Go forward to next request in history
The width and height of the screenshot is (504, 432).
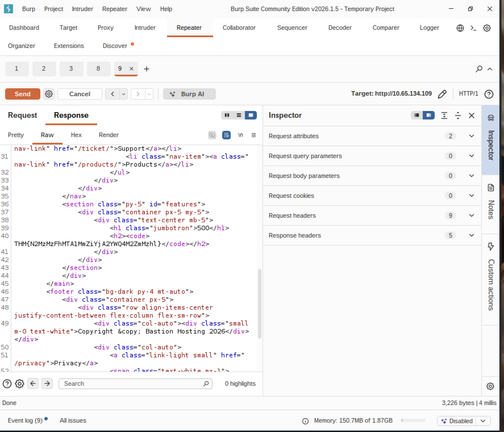pos(138,94)
